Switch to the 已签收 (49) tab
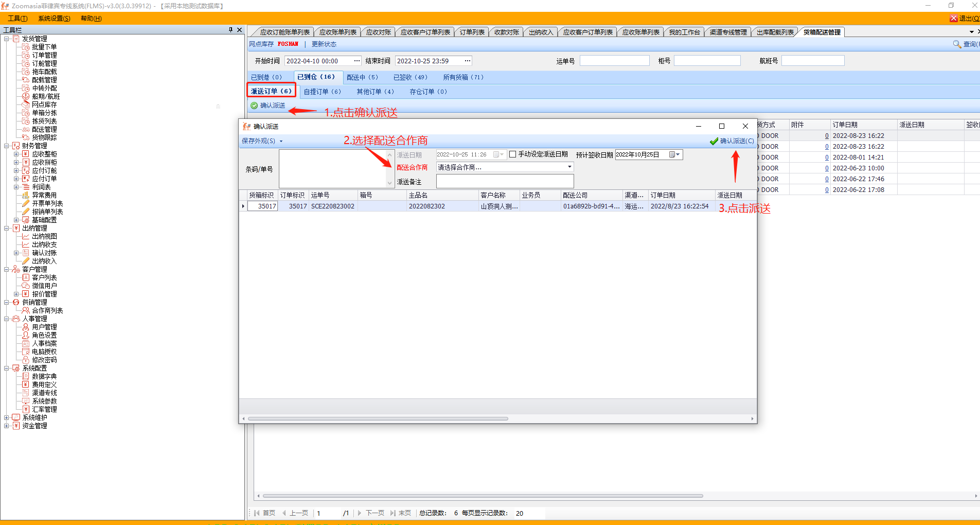Screen dimensions: 980x525 410,77
